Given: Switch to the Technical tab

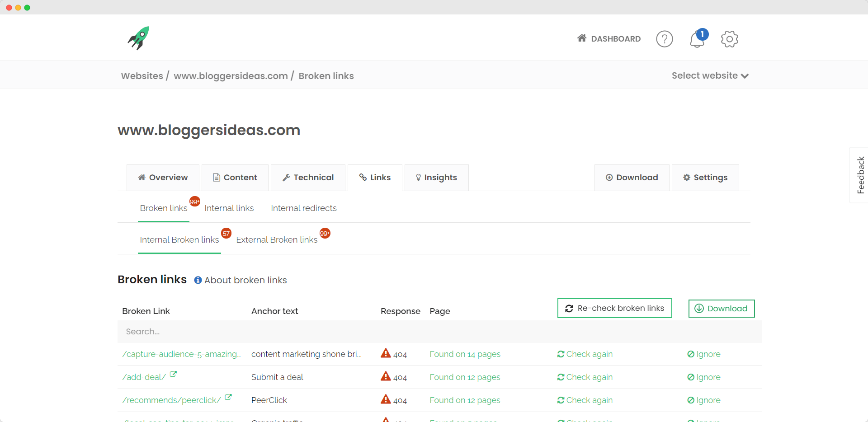Looking at the screenshot, I should (308, 178).
